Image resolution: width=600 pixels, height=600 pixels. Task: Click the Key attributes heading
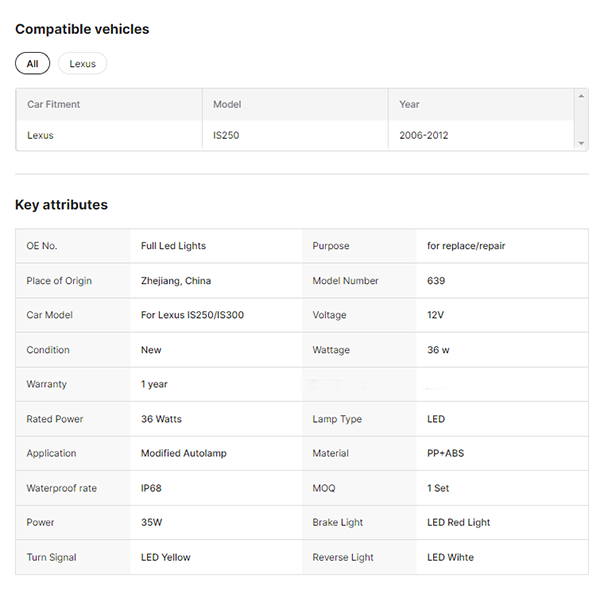61,205
